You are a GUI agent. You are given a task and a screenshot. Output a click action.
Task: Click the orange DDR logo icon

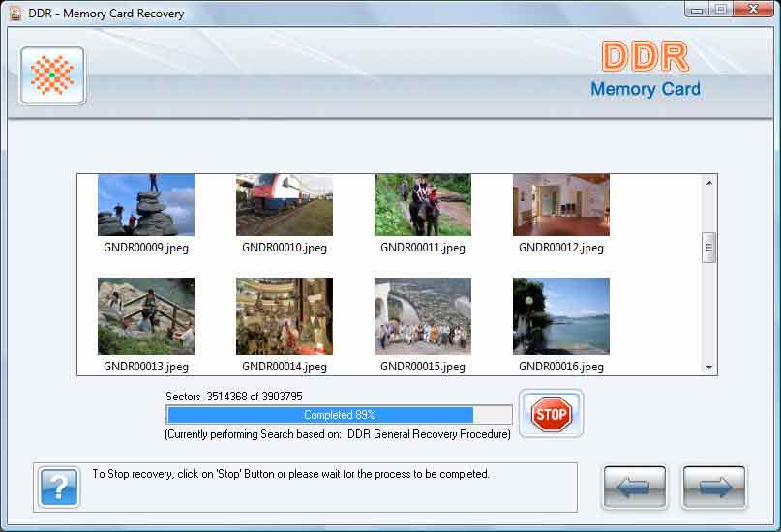point(52,75)
